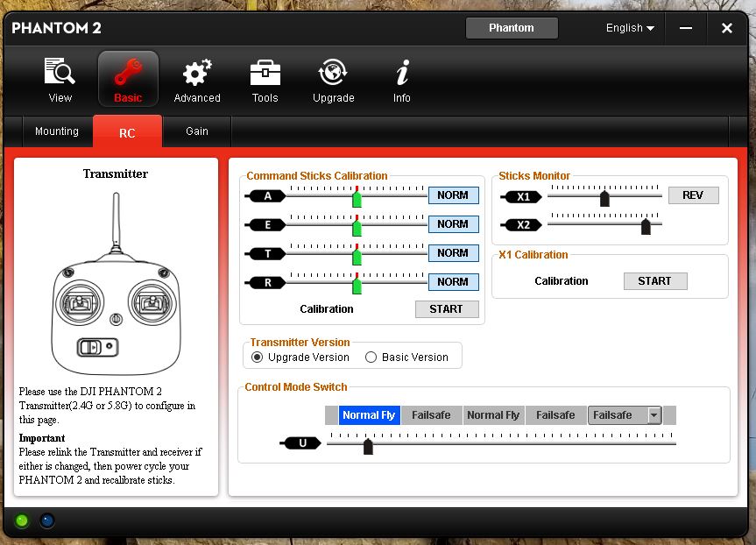Click the X1 slider handle
Image resolution: width=756 pixels, height=545 pixels.
tap(604, 198)
